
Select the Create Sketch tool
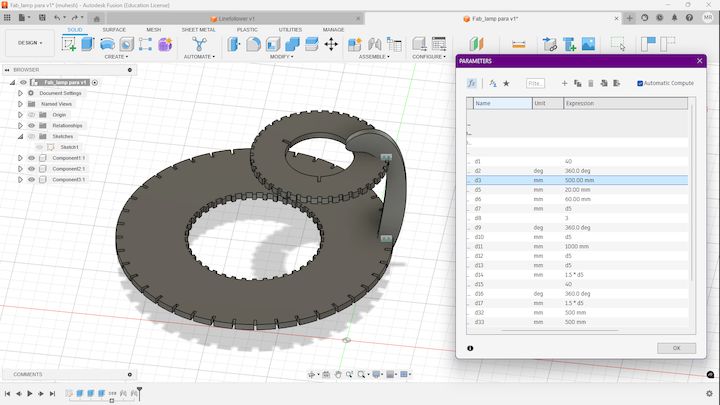coord(68,44)
